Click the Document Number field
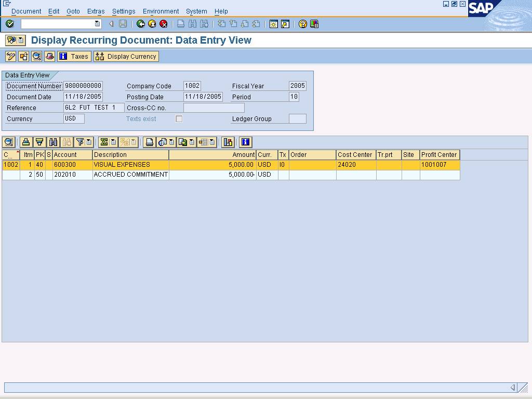The width and height of the screenshot is (532, 399). point(83,86)
